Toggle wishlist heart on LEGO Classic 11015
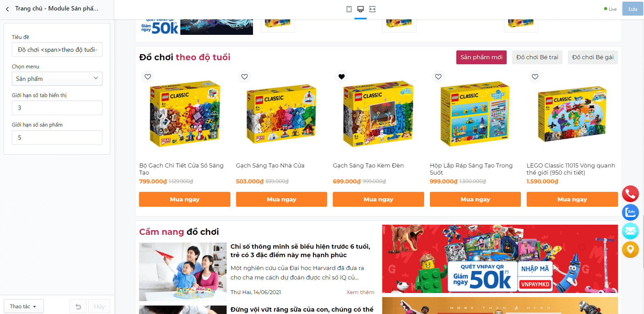644x314 pixels. pos(535,77)
